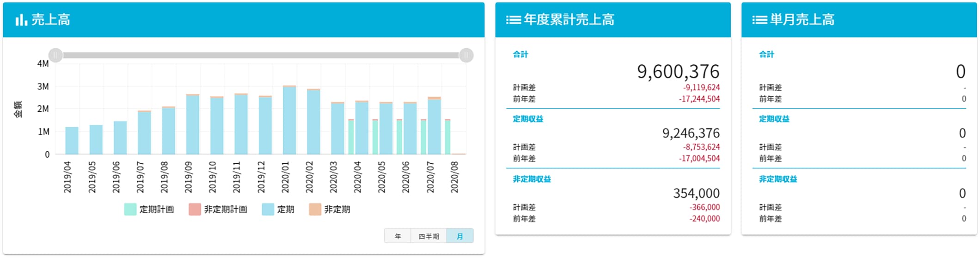Click 定期収益 heading in 単月売上高 panel

pyautogui.click(x=774, y=119)
